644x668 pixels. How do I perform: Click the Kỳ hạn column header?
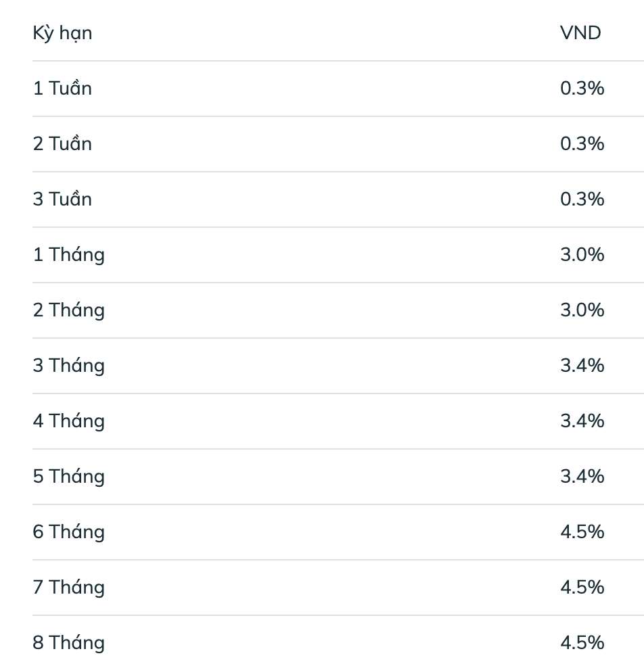pyautogui.click(x=62, y=33)
